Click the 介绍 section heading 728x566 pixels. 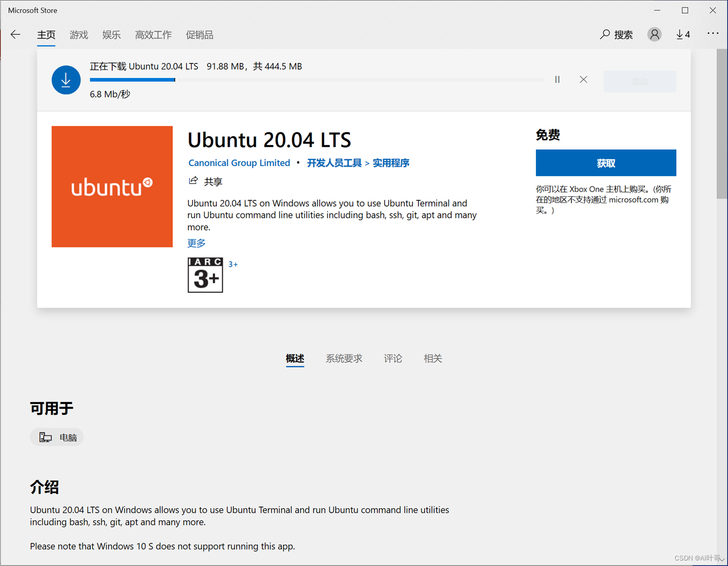pyautogui.click(x=44, y=487)
